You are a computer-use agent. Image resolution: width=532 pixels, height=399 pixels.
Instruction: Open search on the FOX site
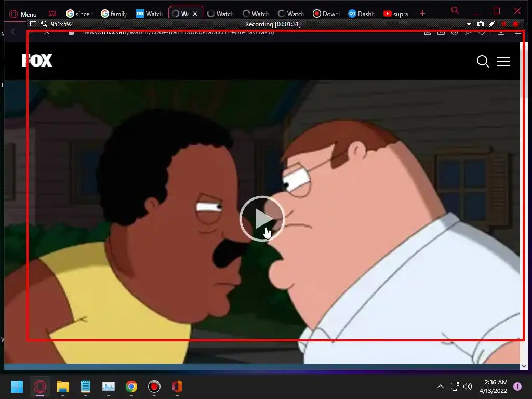point(483,61)
